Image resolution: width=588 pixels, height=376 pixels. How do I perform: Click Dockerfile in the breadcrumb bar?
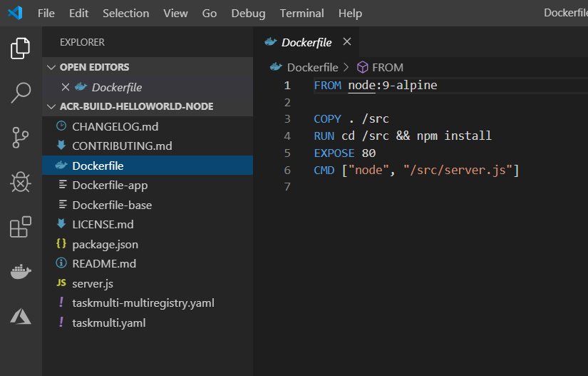click(312, 67)
